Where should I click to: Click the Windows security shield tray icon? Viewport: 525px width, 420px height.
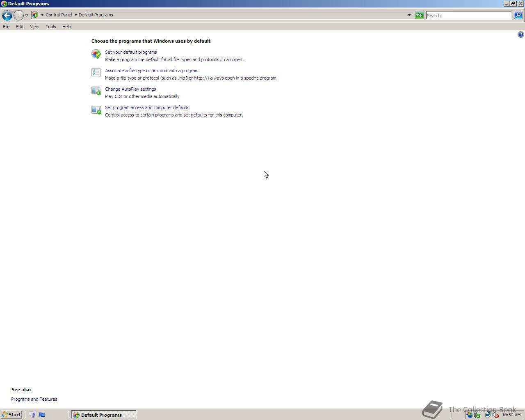click(470, 415)
